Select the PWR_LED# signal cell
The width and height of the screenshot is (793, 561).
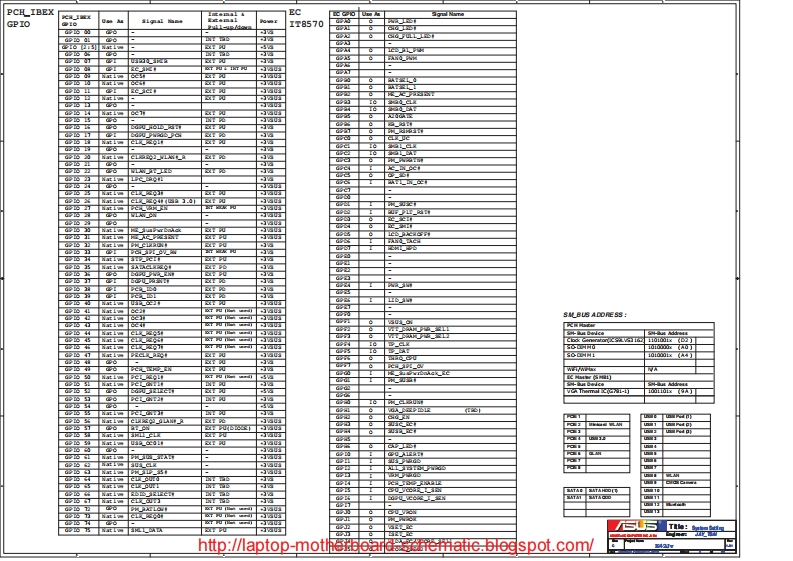(x=401, y=21)
